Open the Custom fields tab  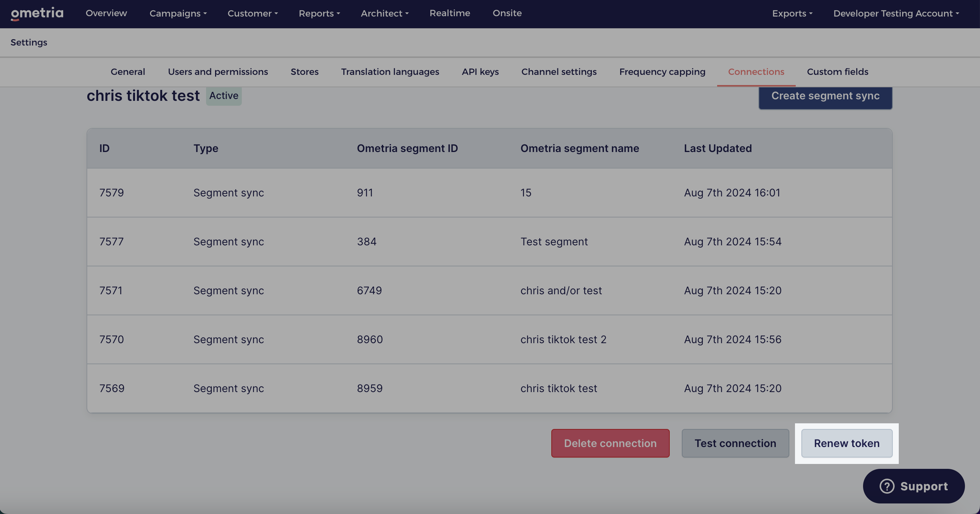click(x=837, y=71)
